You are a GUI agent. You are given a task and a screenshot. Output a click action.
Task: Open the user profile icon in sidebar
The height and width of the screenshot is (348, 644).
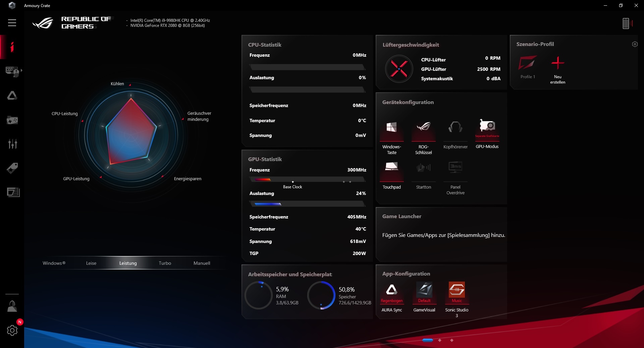pyautogui.click(x=12, y=306)
